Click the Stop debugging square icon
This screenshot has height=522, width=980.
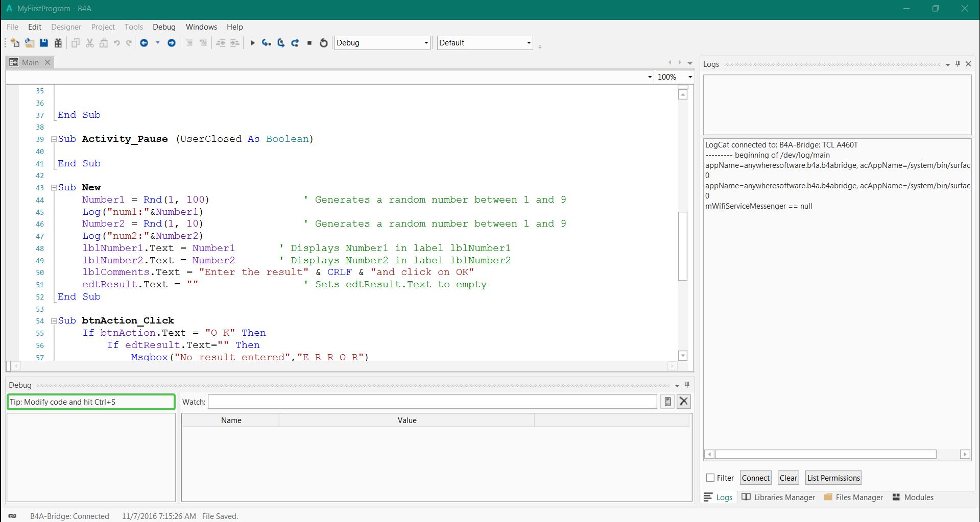coord(309,43)
